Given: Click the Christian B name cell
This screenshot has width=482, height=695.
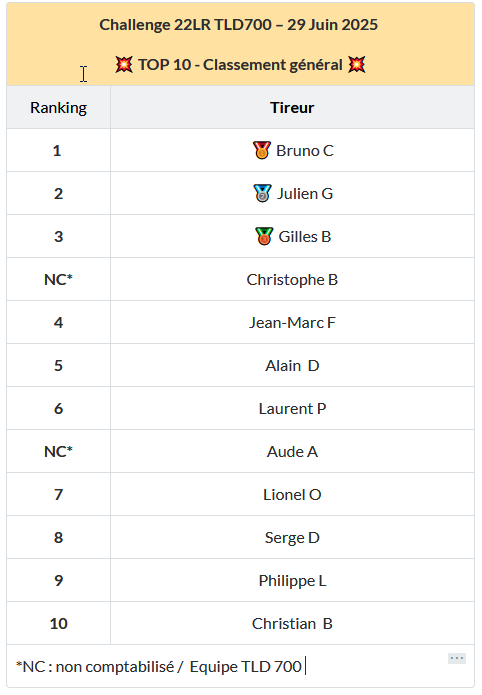Looking at the screenshot, I should pyautogui.click(x=292, y=623).
